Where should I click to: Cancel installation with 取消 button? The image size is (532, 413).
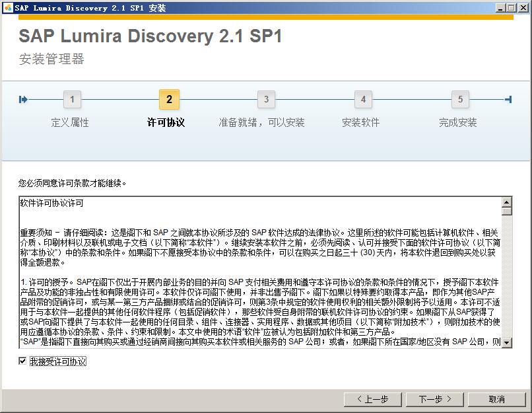tap(497, 399)
